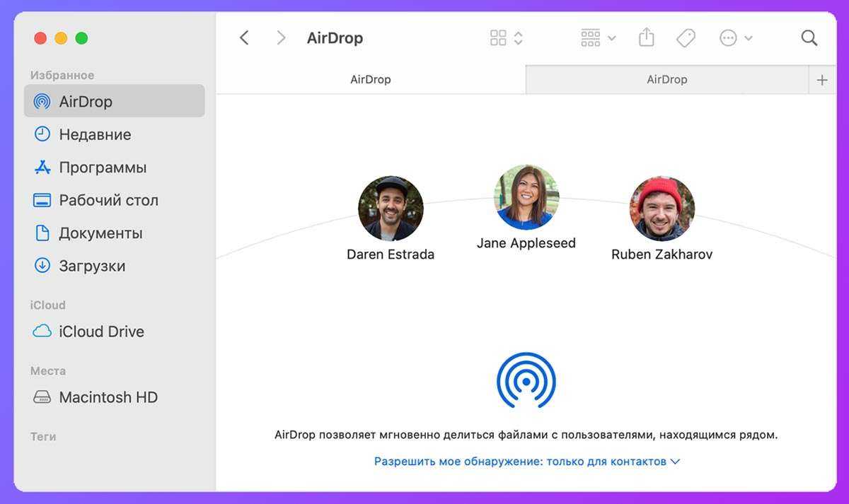Viewport: 849px width, 504px height.
Task: Open the More actions ellipsis menu
Action: click(735, 37)
